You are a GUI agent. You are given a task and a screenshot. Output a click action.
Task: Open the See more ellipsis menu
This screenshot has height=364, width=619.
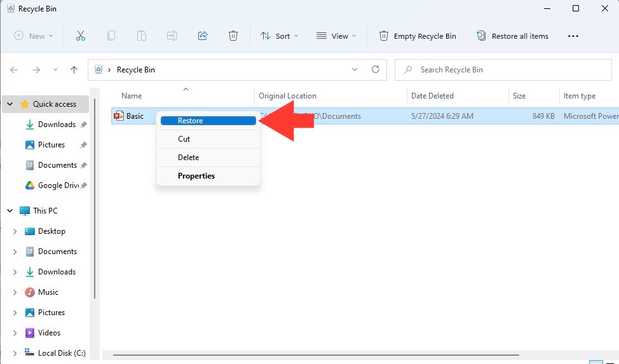point(573,36)
